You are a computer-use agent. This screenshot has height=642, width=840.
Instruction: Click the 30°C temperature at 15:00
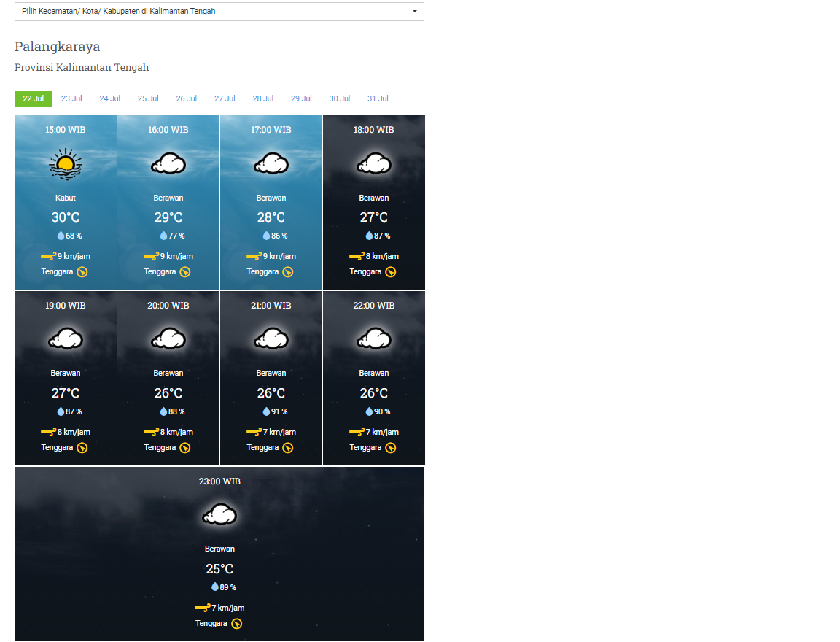coord(66,217)
